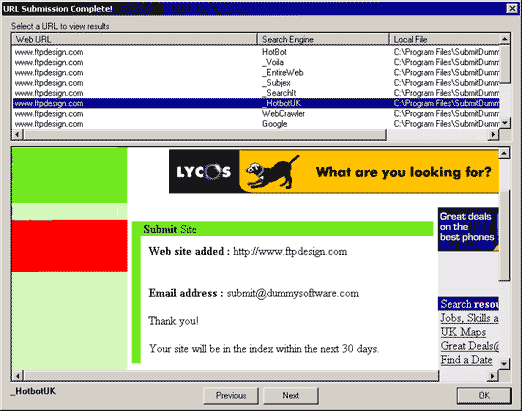Viewport: 522px width, 411px height.
Task: Click the Previous button
Action: [x=231, y=396]
